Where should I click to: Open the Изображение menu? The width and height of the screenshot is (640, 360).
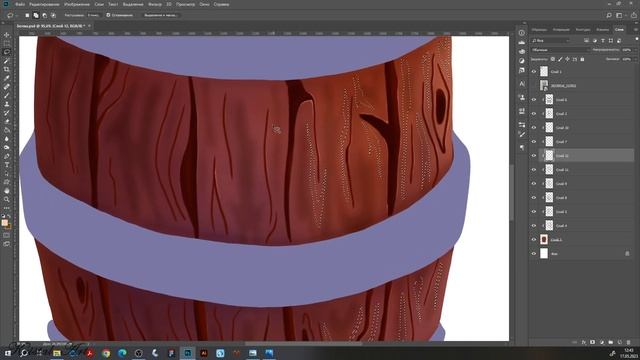(77, 4)
